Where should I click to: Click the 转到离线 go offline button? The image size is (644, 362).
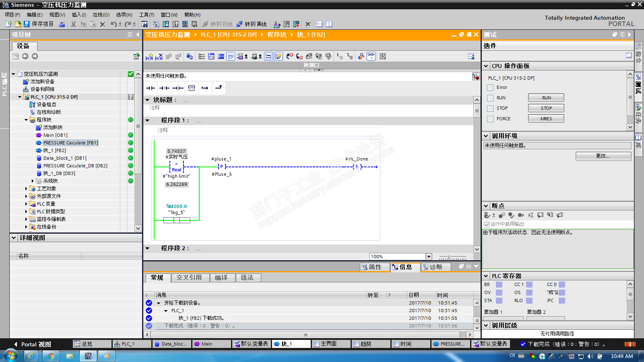(x=251, y=24)
